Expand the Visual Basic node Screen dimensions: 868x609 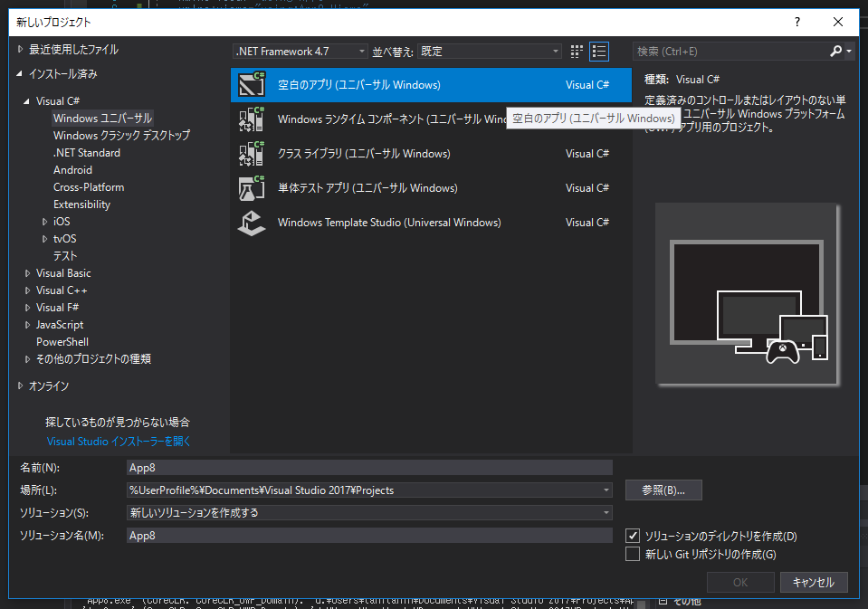pos(27,273)
